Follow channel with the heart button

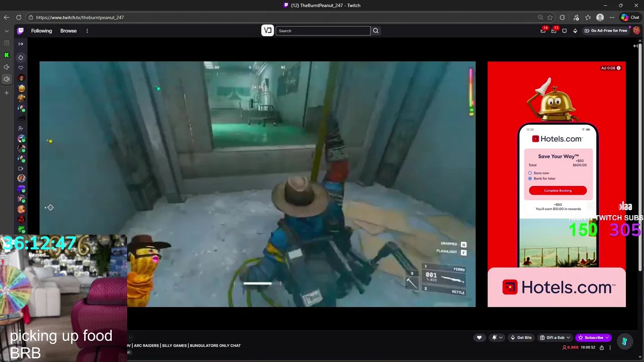479,337
